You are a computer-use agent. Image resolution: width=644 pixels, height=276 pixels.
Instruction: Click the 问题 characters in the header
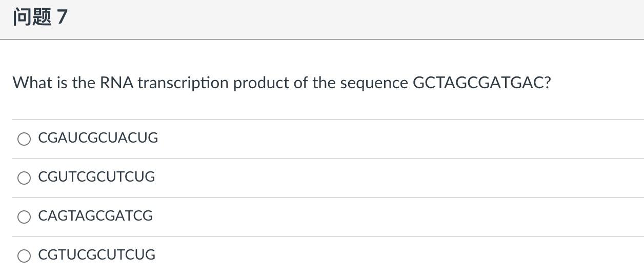[32, 17]
